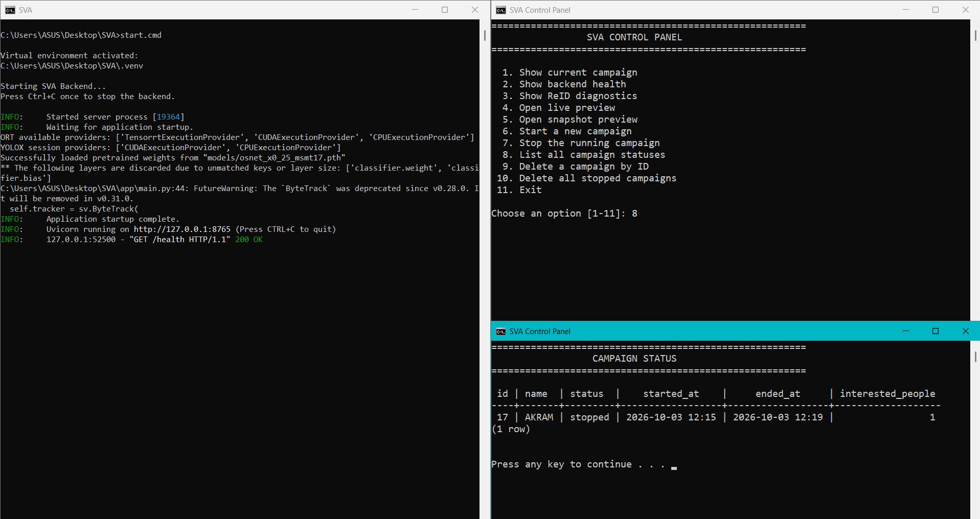The width and height of the screenshot is (980, 519).
Task: Click menu line "3. Show ReID diagnostics"
Action: tap(570, 96)
